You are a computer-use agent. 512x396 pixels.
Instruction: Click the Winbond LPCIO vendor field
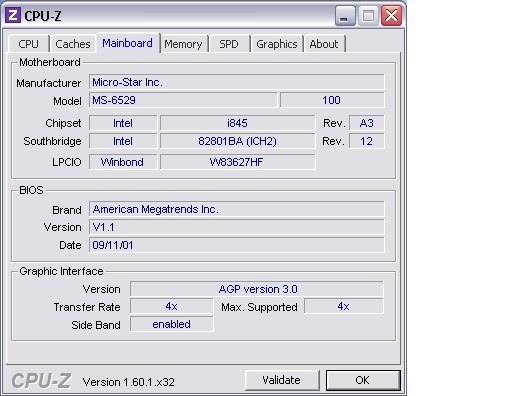pyautogui.click(x=123, y=162)
